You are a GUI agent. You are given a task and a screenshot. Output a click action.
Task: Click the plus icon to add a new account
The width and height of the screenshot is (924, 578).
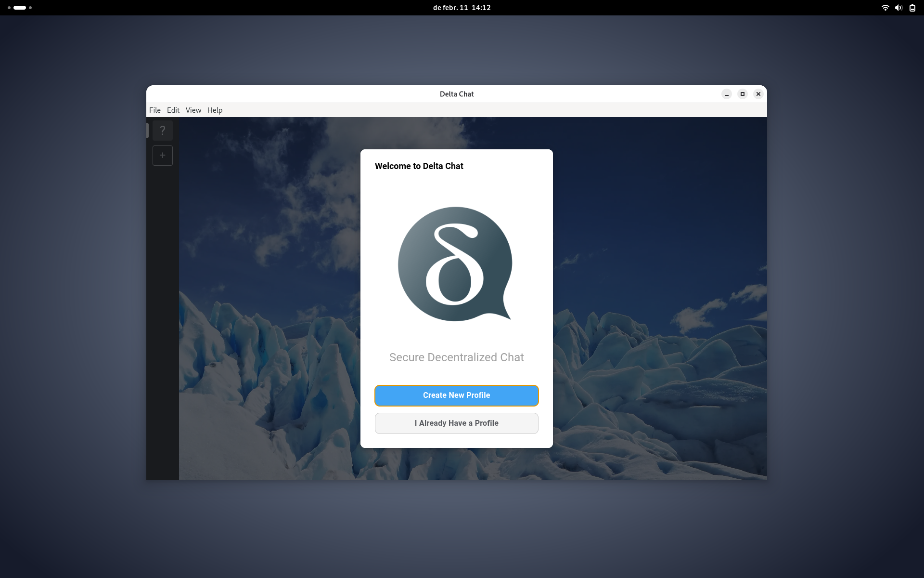point(163,155)
